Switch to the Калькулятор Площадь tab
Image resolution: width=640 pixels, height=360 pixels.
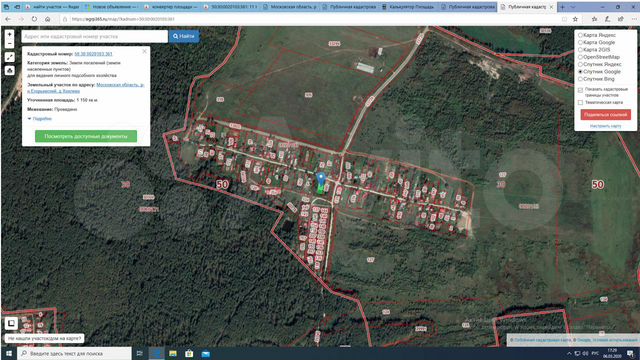pos(409,7)
